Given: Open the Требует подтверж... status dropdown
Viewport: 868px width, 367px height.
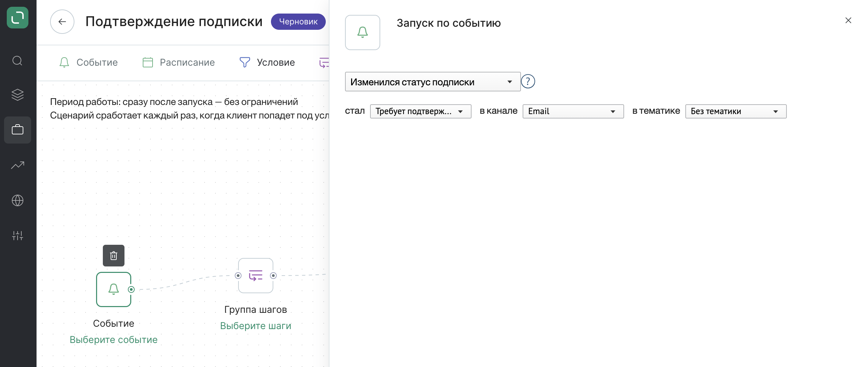Looking at the screenshot, I should click(421, 111).
